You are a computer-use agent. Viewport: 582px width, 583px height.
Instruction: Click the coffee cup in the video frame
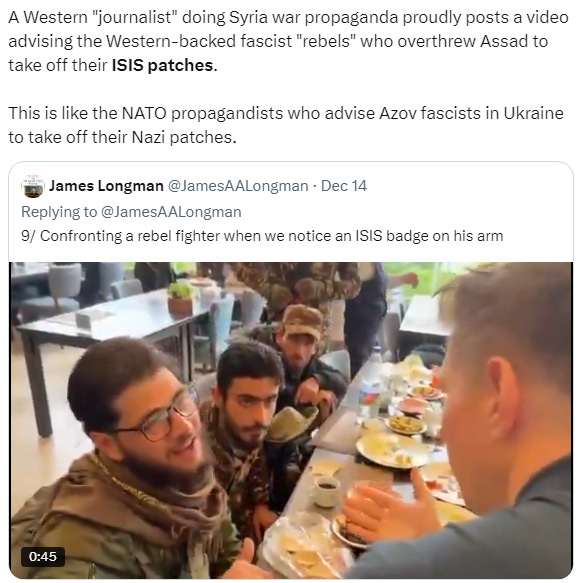point(327,492)
